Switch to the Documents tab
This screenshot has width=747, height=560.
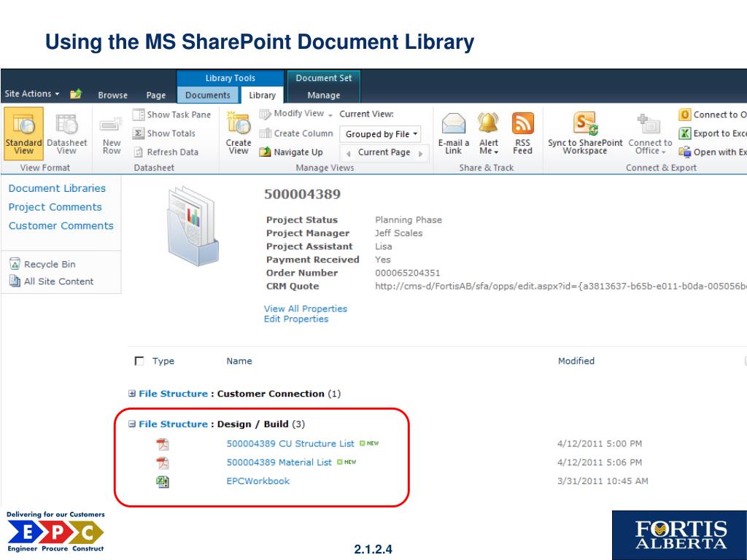pos(208,96)
